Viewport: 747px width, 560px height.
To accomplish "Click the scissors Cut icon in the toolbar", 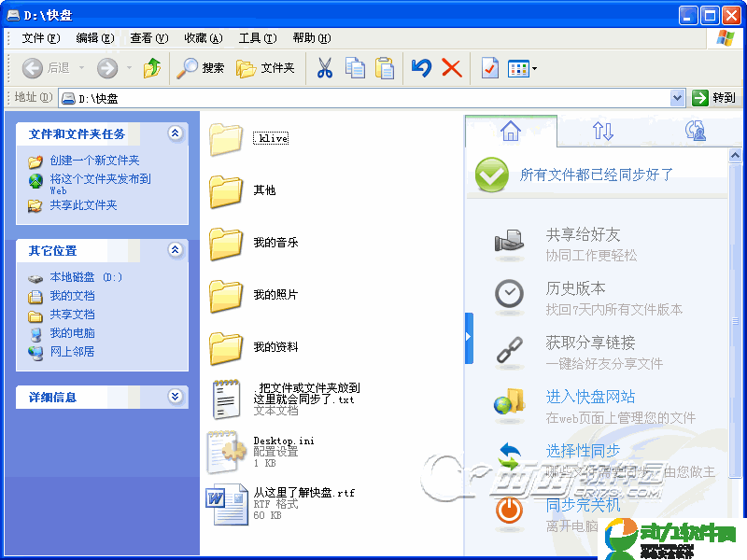I will (324, 68).
